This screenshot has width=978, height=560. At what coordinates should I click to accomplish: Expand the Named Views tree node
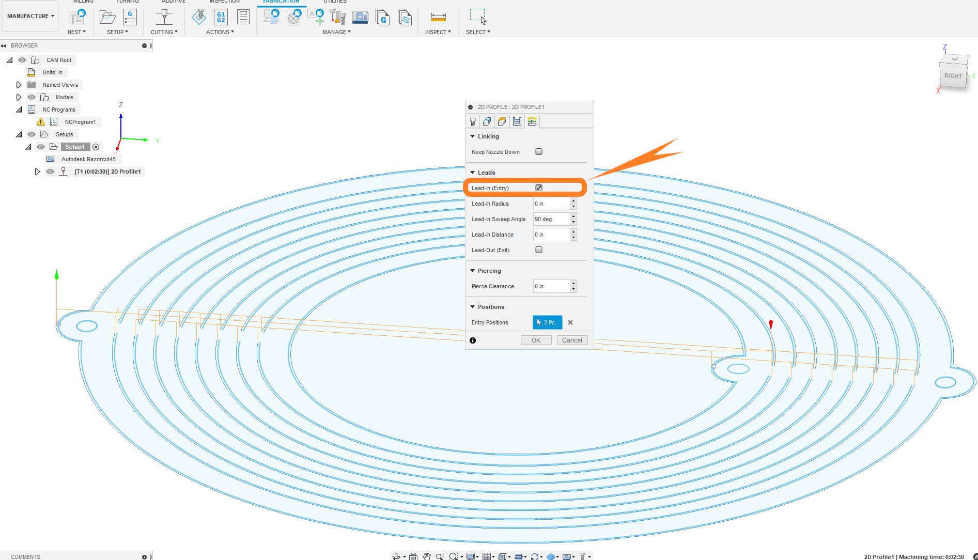click(x=19, y=85)
